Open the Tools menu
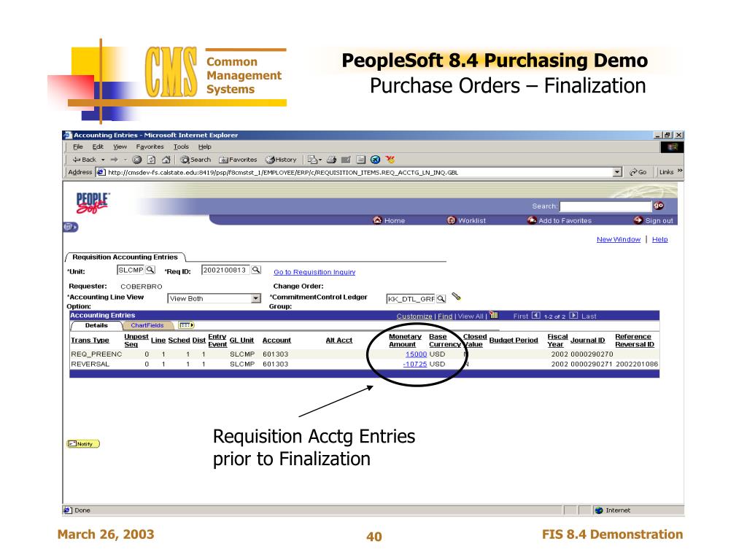The height and width of the screenshot is (560, 747). coord(181,147)
